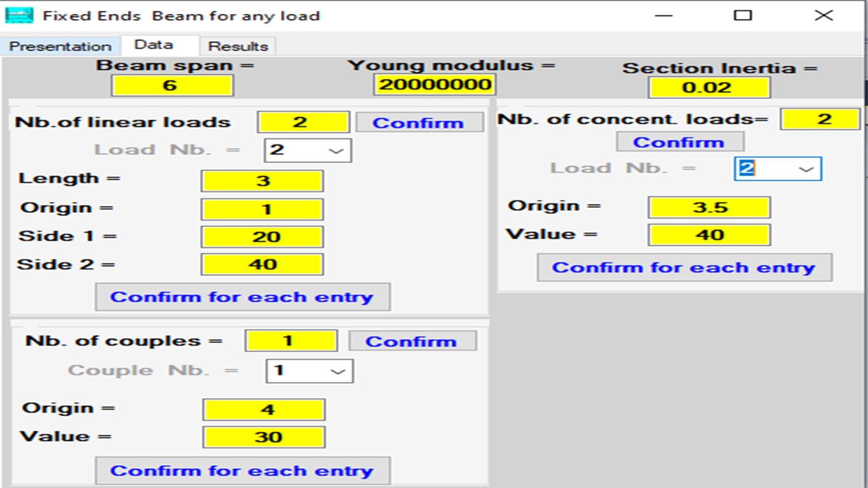
Task: Minimize the Fixed Ends Beam window
Action: pyautogui.click(x=663, y=15)
